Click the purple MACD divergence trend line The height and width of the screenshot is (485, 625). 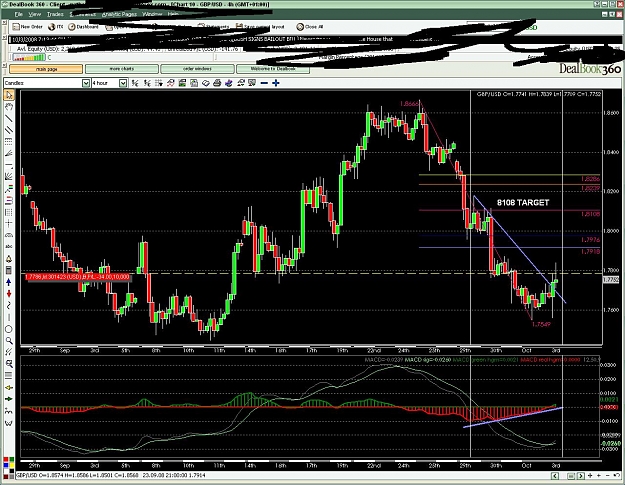[x=513, y=417]
